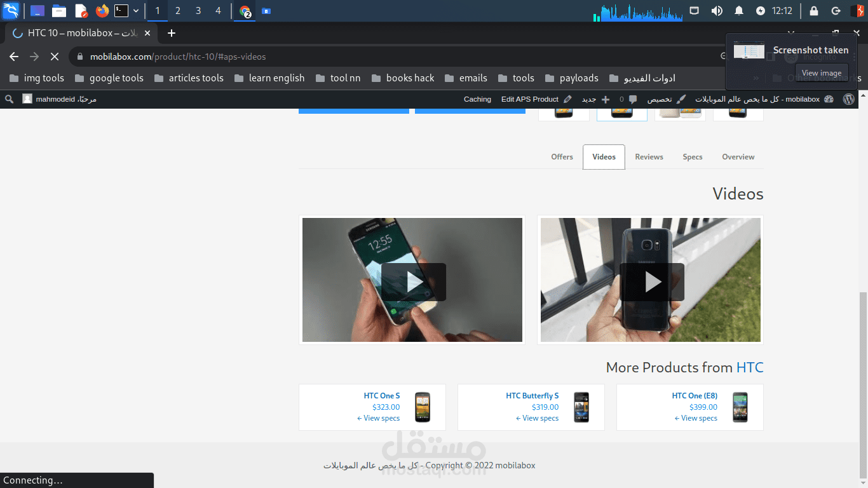868x488 pixels.
Task: Open the network connection tray icon
Action: click(x=695, y=11)
